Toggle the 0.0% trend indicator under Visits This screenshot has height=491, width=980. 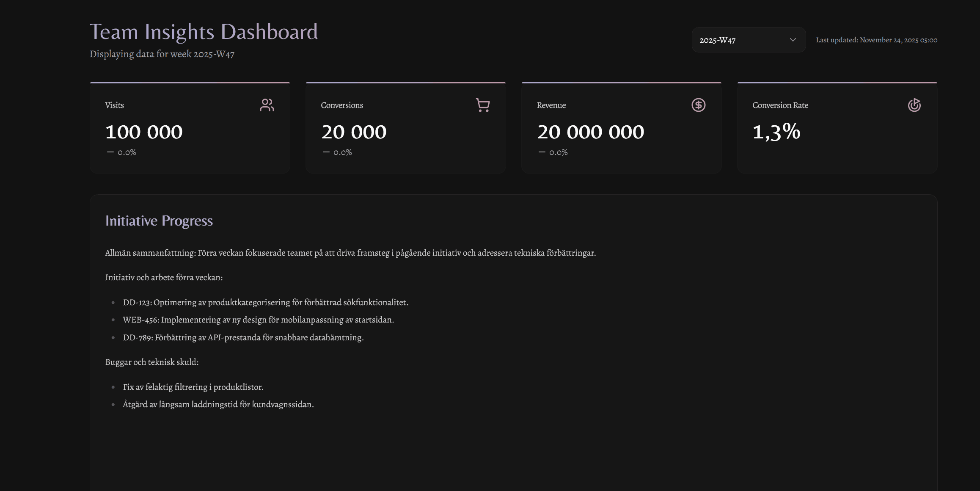123,152
